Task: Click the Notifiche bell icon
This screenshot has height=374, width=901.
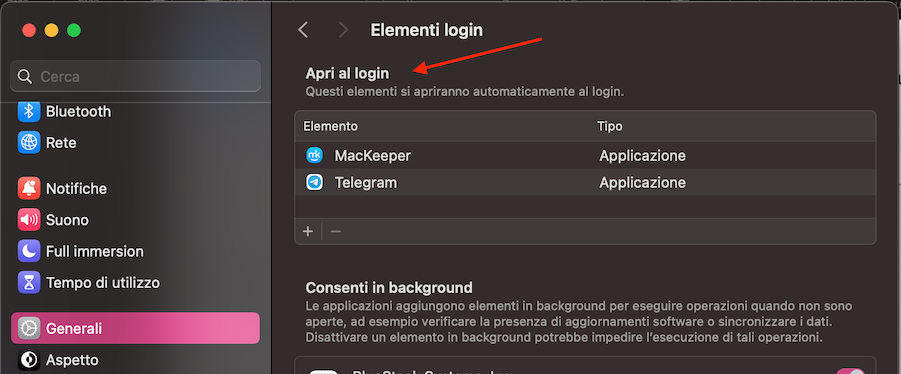Action: pos(29,188)
